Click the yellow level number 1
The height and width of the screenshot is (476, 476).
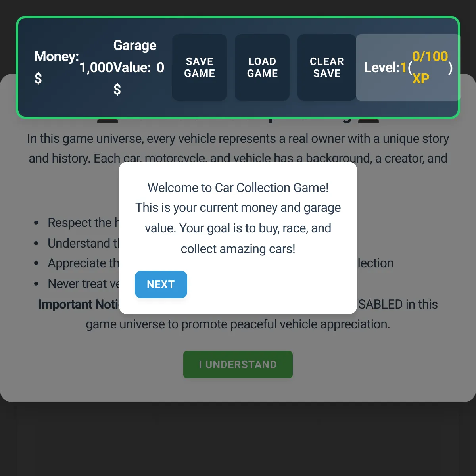click(x=404, y=68)
